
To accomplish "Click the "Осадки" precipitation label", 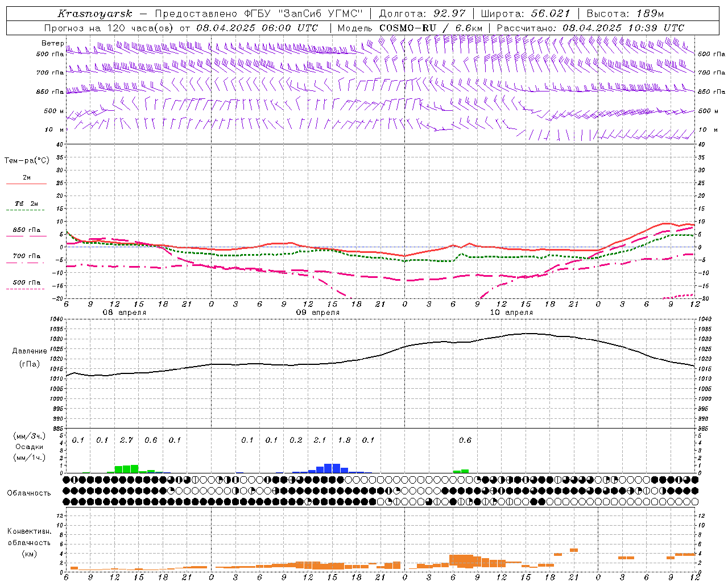I will click(x=29, y=447).
